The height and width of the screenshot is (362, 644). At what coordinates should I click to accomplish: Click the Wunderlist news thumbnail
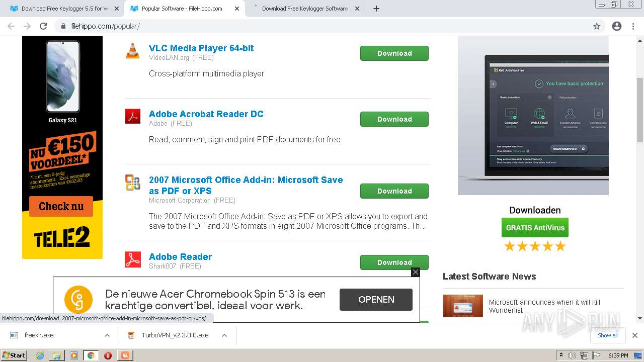[x=463, y=306]
